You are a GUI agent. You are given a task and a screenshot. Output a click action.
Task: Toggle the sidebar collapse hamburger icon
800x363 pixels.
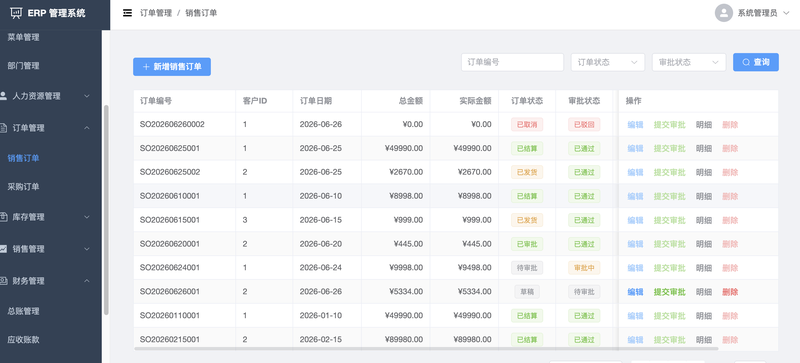click(128, 13)
